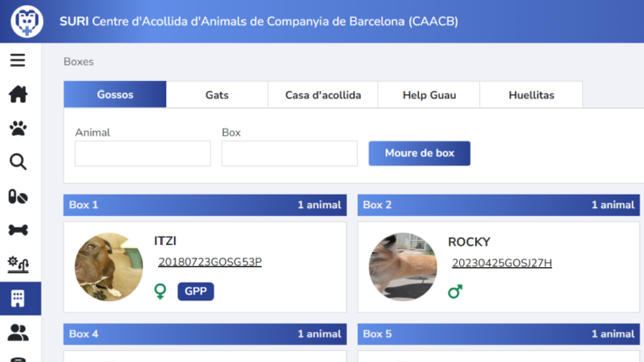The width and height of the screenshot is (644, 362).
Task: Switch to the Huellitas tab
Action: pyautogui.click(x=531, y=95)
